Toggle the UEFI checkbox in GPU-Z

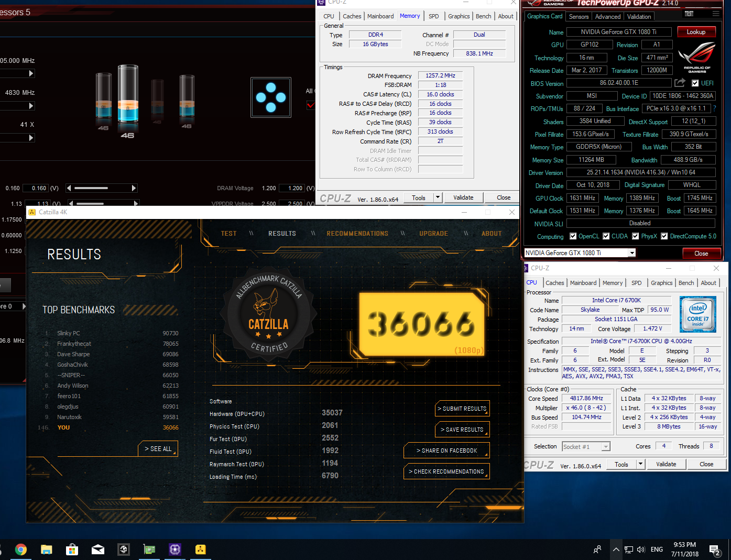click(x=695, y=83)
